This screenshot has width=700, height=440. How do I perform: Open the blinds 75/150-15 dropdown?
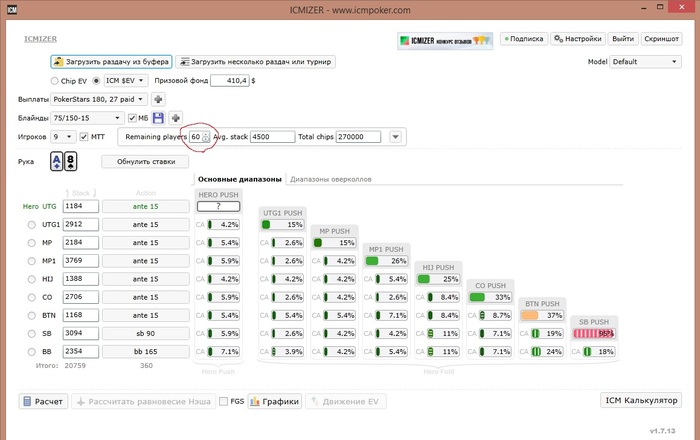tap(87, 118)
